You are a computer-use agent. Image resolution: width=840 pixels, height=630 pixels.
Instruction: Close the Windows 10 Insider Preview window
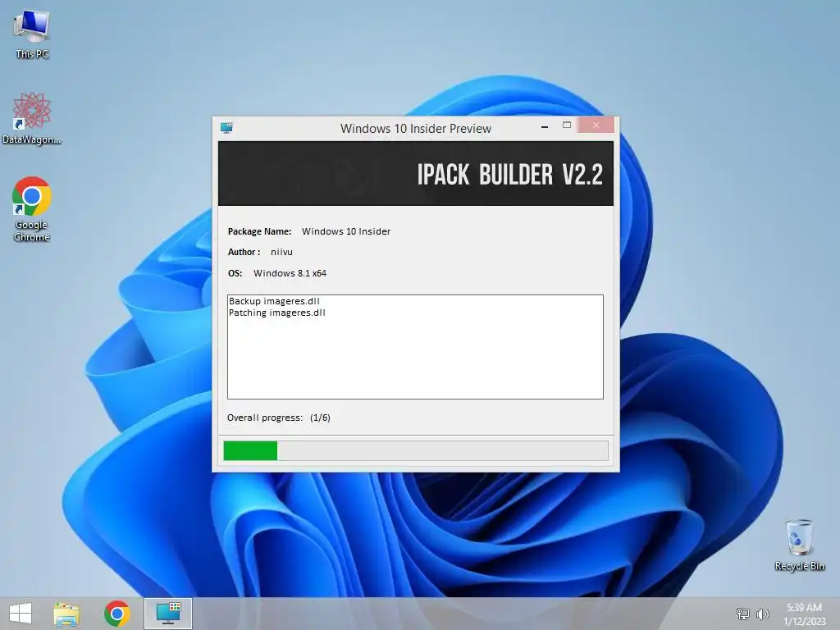click(x=596, y=125)
